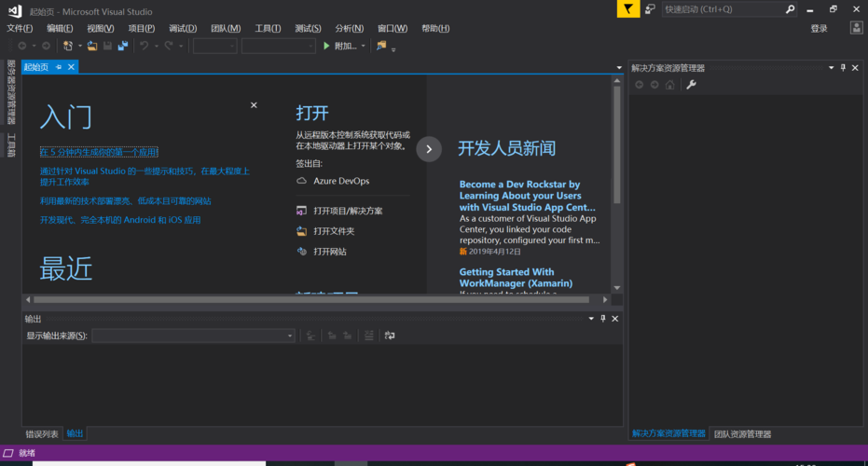Image resolution: width=868 pixels, height=466 pixels.
Task: Open the toolbar overflow options arrow
Action: (393, 49)
